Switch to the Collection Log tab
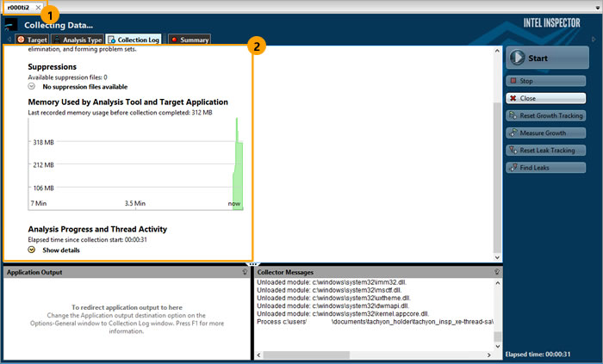 coord(134,40)
